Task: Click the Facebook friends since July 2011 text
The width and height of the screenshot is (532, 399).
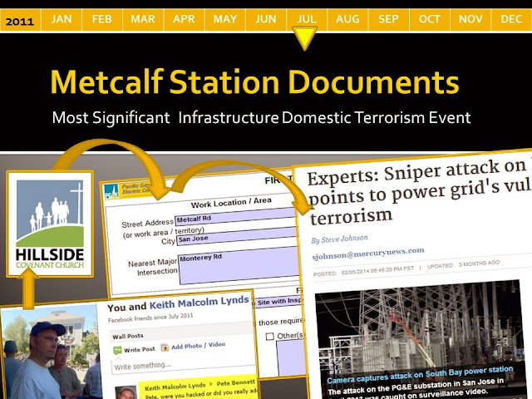Action: (150, 318)
